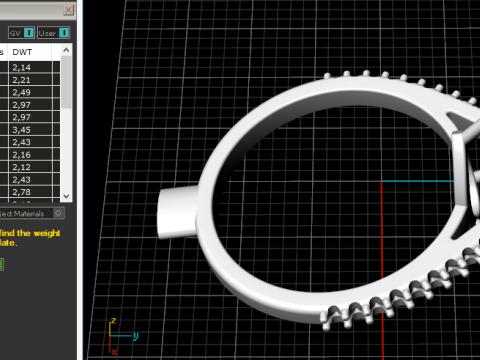Close the metal weight panel

tap(68, 10)
